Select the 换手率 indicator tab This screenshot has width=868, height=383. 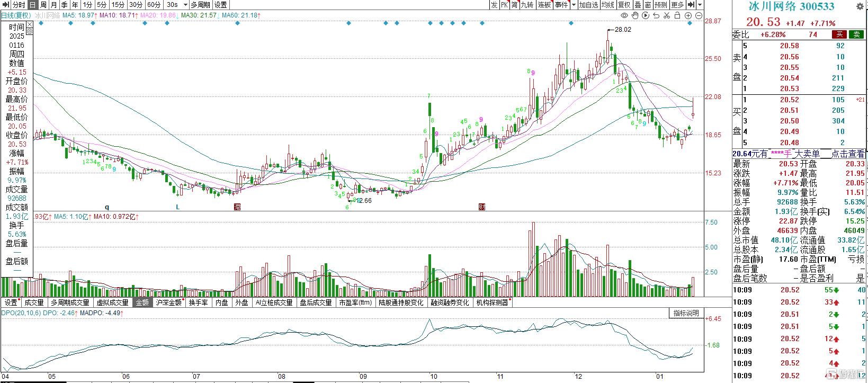[198, 302]
